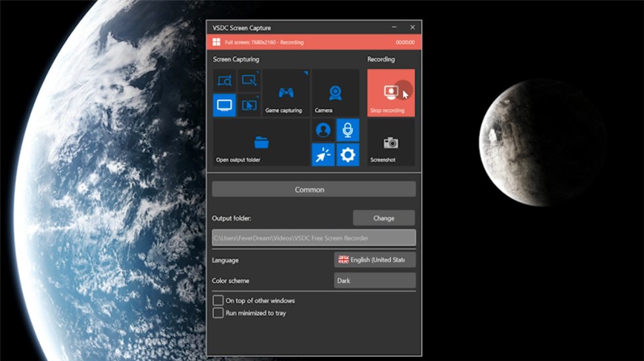
Task: Click the Stop recording button
Action: coord(391,93)
